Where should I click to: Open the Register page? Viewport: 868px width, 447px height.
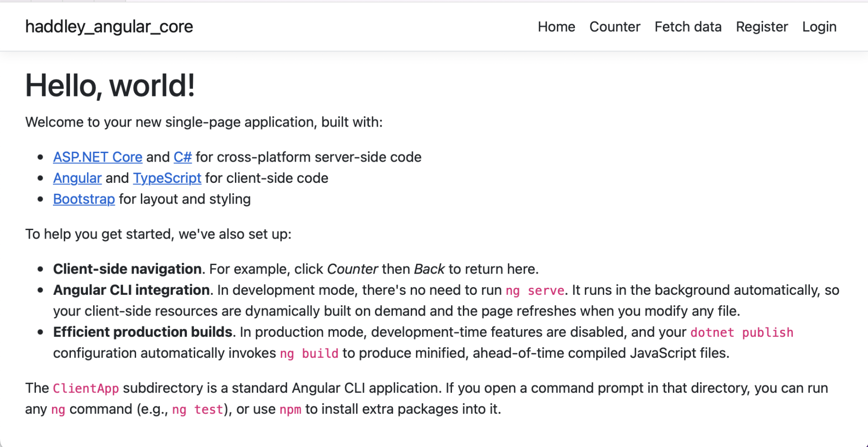pos(762,27)
